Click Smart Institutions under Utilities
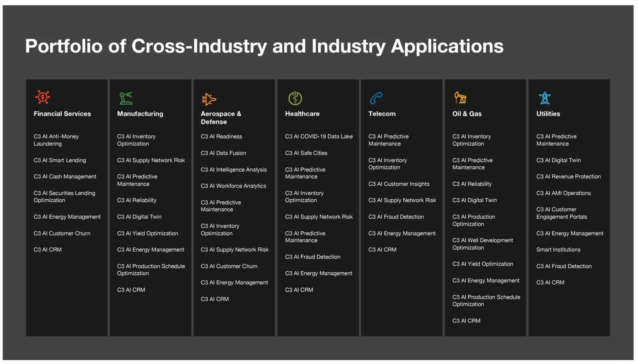This screenshot has height=364, width=638. pos(558,250)
